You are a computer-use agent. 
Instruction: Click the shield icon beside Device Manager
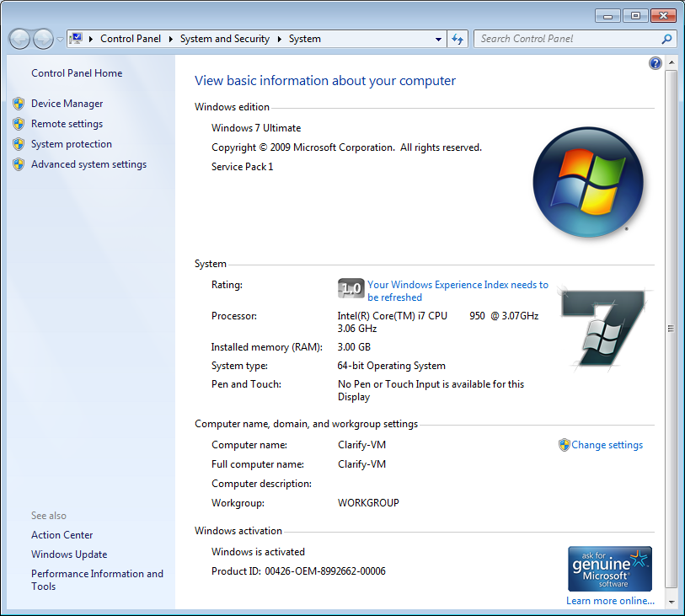pos(19,104)
